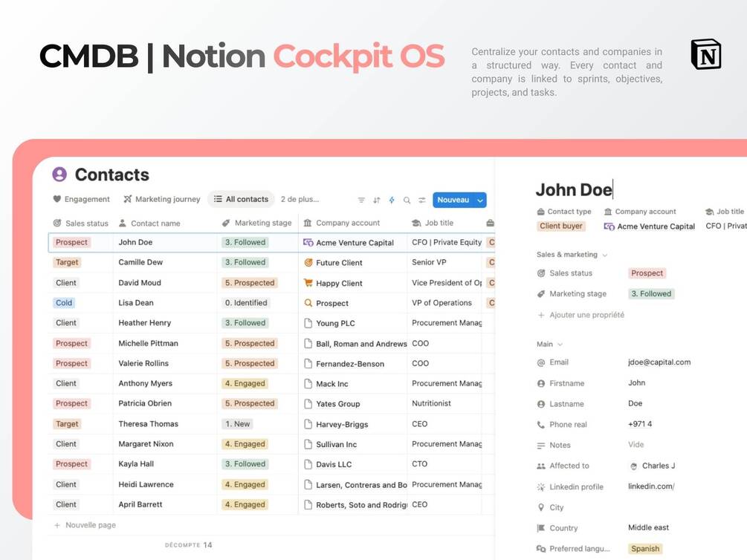Select the All contacts tab
The image size is (747, 560).
tap(241, 199)
